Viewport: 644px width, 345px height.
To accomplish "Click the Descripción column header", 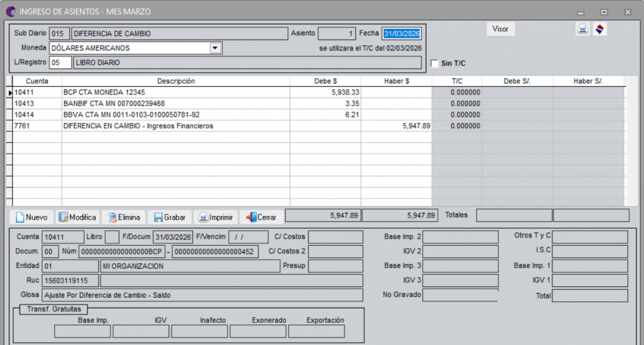I will pos(176,81).
